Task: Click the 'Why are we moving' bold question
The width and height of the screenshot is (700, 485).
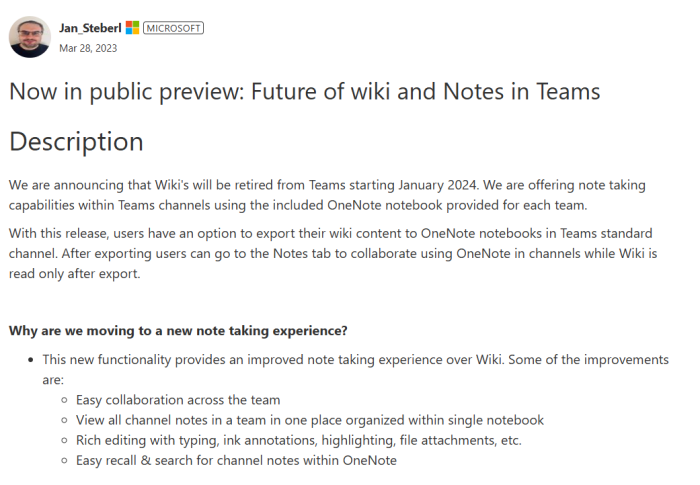Action: [178, 331]
